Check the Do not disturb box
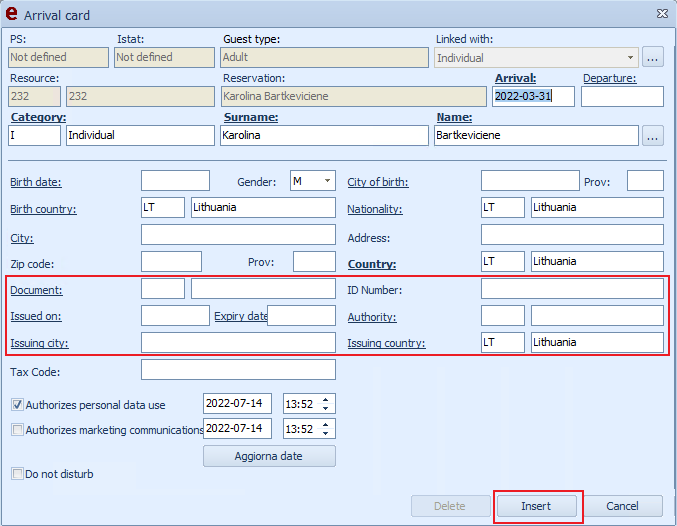Image resolution: width=677 pixels, height=526 pixels. (17, 474)
